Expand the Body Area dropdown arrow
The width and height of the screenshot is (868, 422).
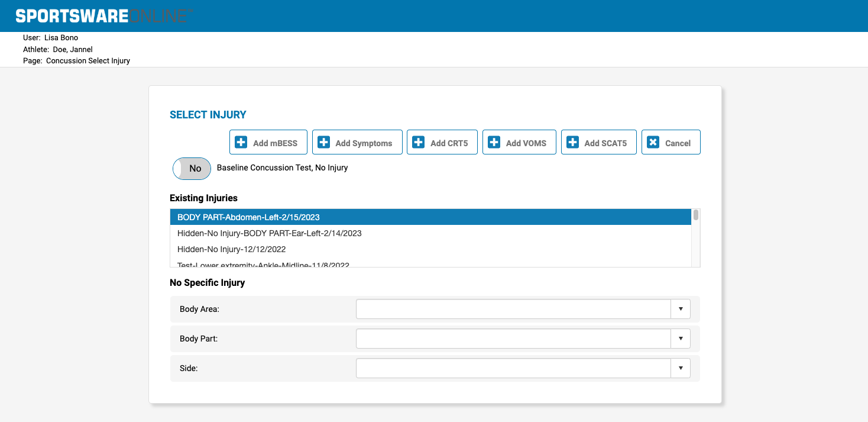point(681,309)
